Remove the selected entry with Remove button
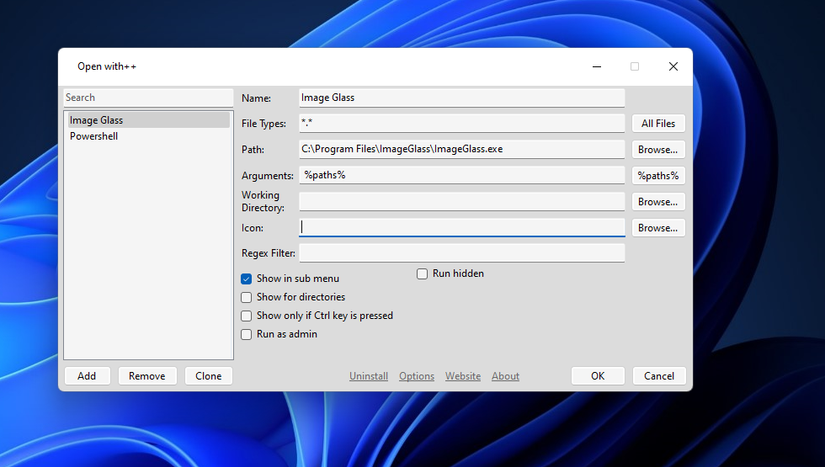825x467 pixels. tap(147, 376)
